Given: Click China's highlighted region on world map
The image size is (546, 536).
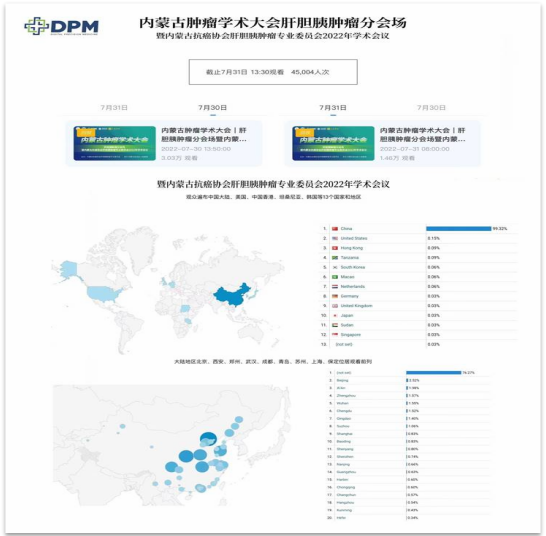Looking at the screenshot, I should coord(233,295).
